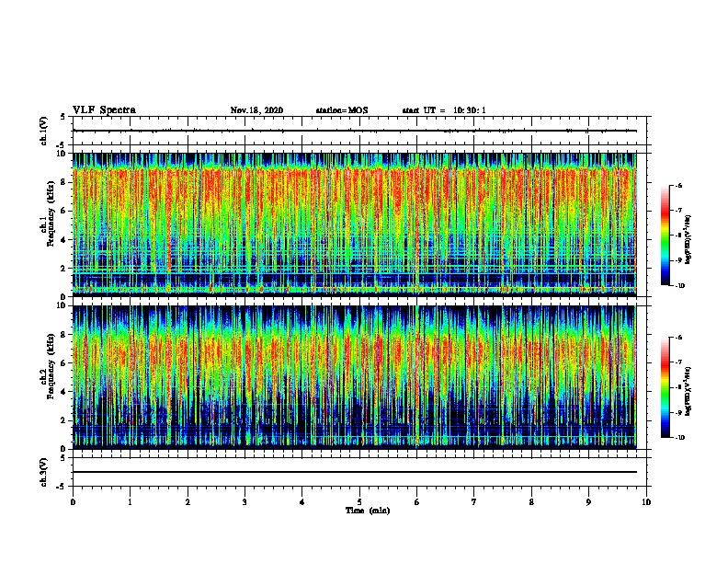Click the ch.3(V) axis "-5" tick label
728x563 pixels.
62,487
